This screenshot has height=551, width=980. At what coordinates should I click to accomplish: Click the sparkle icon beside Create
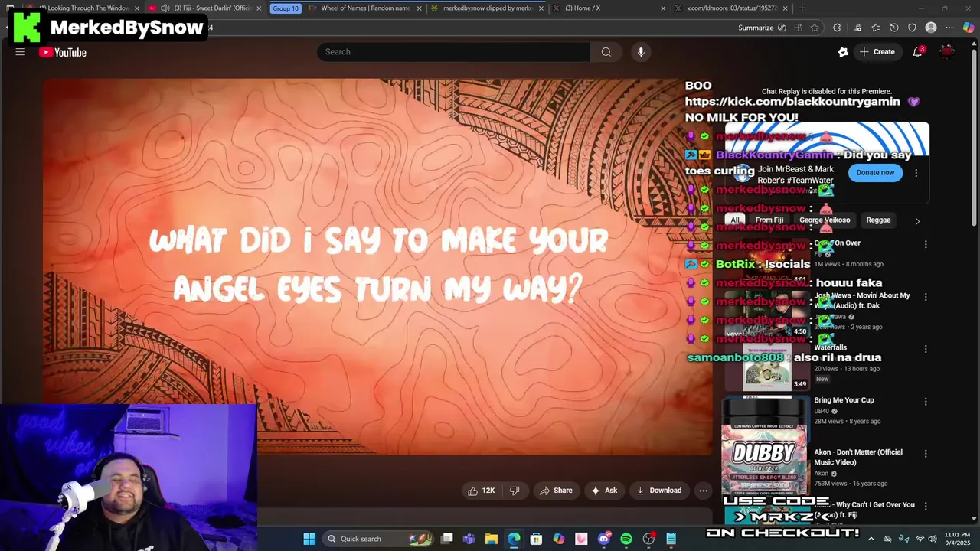(x=843, y=52)
